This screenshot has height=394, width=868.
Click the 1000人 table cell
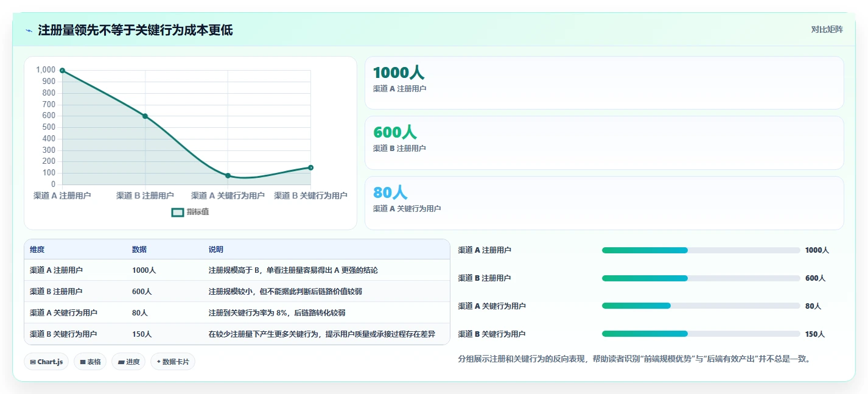[x=144, y=270]
